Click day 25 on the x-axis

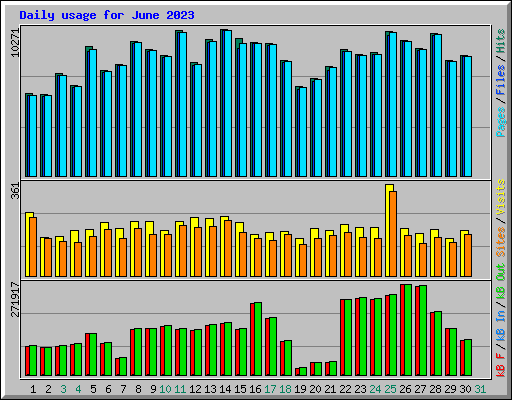click(x=390, y=389)
